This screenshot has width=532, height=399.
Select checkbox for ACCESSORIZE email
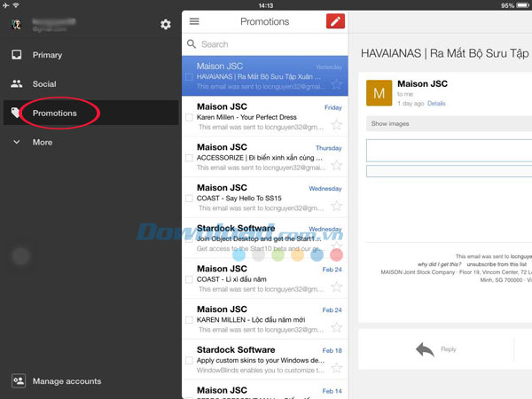tap(190, 158)
